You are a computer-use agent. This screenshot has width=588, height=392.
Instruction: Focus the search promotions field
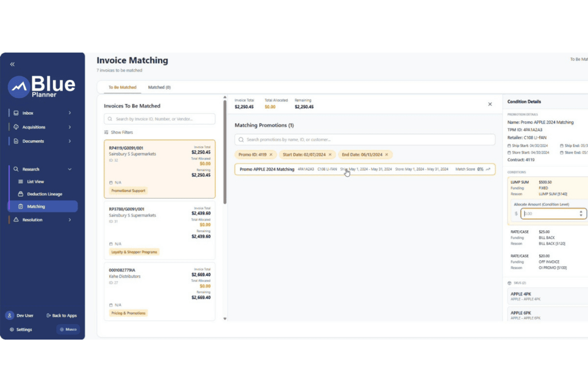pyautogui.click(x=365, y=139)
